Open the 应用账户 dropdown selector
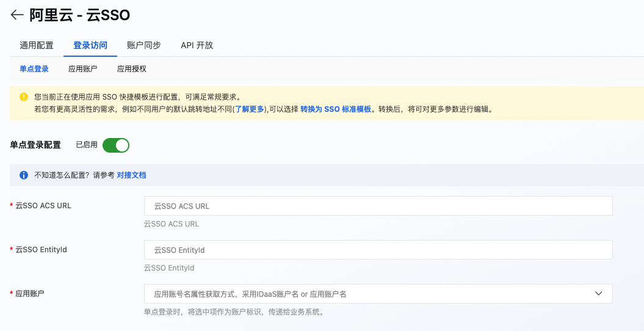The width and height of the screenshot is (644, 331). 378,294
